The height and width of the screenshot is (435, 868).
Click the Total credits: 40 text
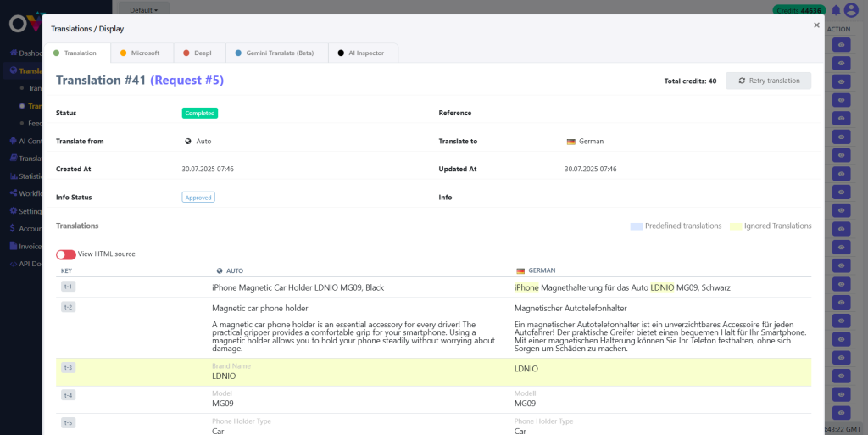(690, 81)
